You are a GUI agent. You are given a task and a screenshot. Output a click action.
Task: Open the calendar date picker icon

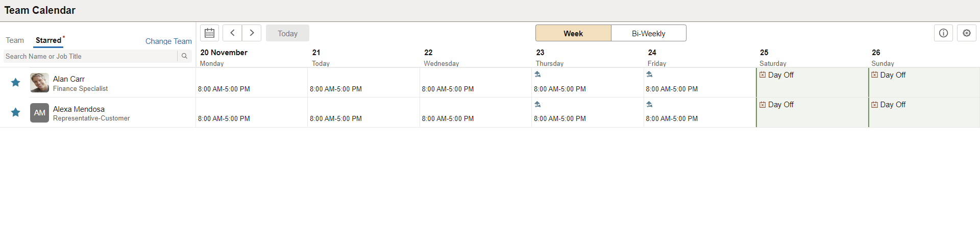209,33
